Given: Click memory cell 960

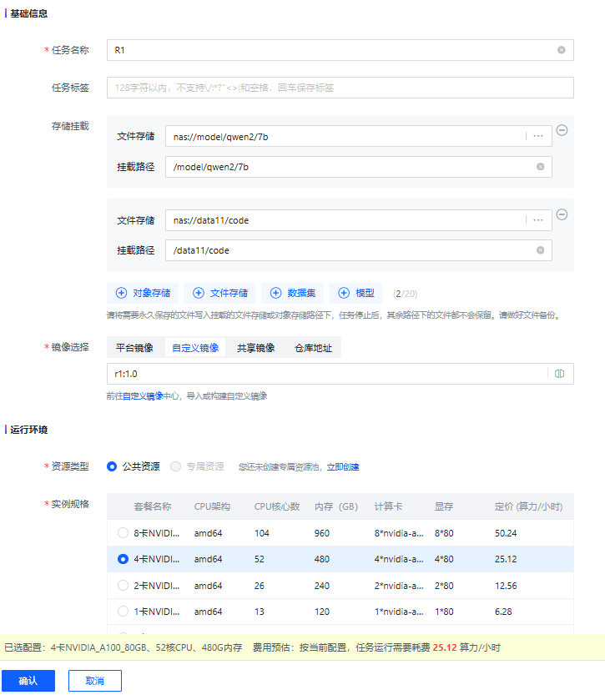Looking at the screenshot, I should click(321, 533).
